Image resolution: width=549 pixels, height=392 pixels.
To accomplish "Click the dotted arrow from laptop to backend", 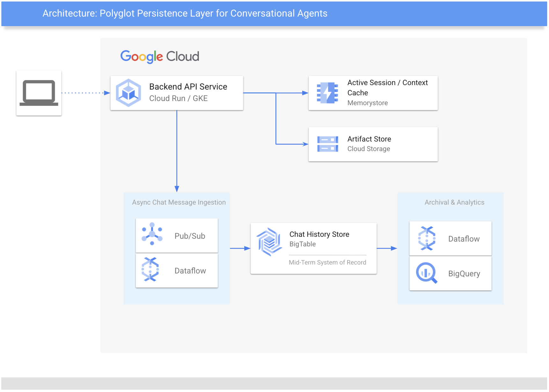I will (84, 93).
